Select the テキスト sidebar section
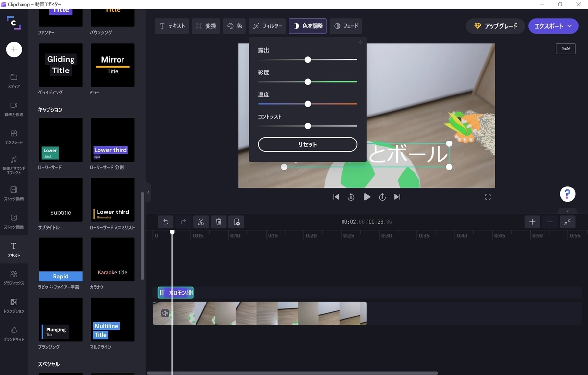Image resolution: width=588 pixels, height=375 pixels. click(x=14, y=250)
